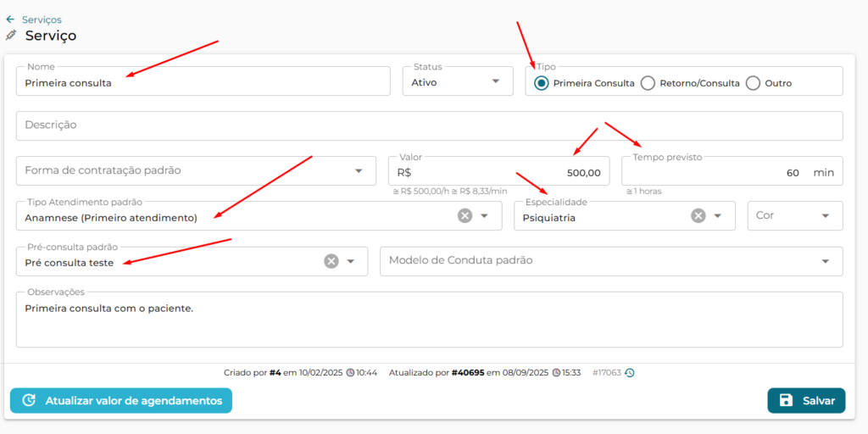Image resolution: width=868 pixels, height=434 pixels.
Task: Clear the Pré-consulta padrão selection
Action: click(x=331, y=261)
